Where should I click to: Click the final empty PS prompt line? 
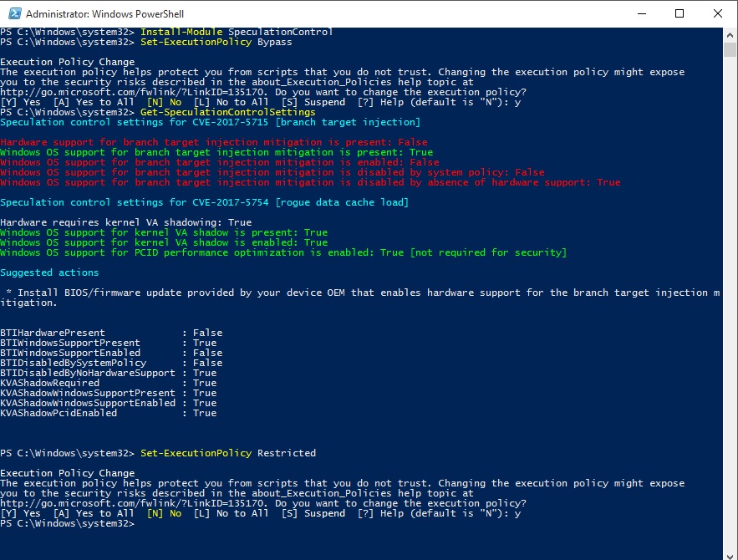coord(68,524)
